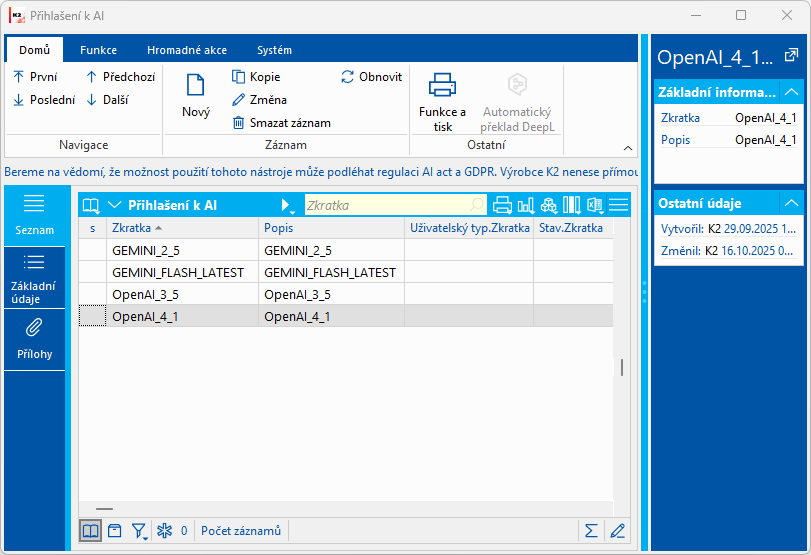The height and width of the screenshot is (555, 811).
Task: Switch to the Funkce ribbon tab
Action: [98, 50]
